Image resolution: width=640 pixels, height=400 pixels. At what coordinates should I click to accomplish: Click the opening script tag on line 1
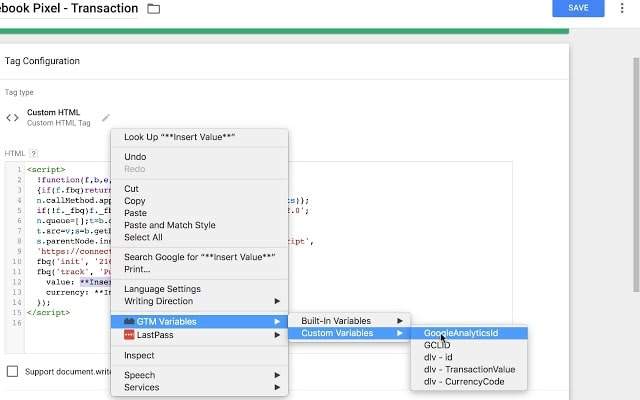pos(46,169)
